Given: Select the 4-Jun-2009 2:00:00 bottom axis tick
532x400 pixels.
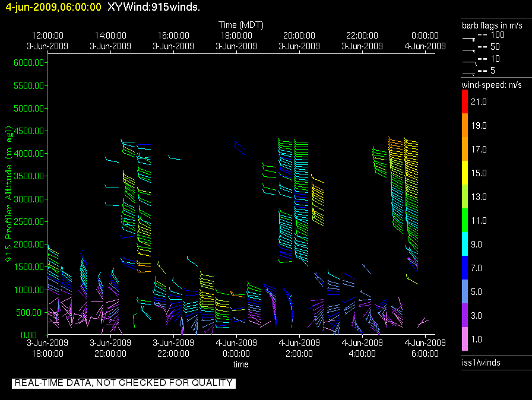Looking at the screenshot, I should point(299,348).
